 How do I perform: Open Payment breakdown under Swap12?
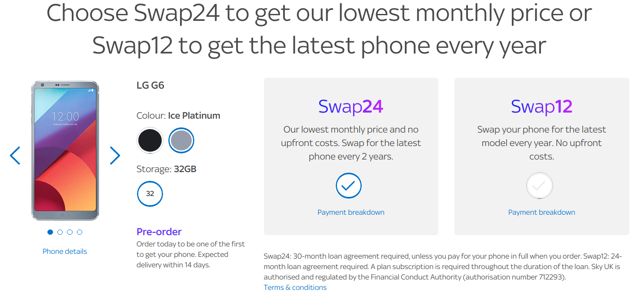click(x=542, y=213)
